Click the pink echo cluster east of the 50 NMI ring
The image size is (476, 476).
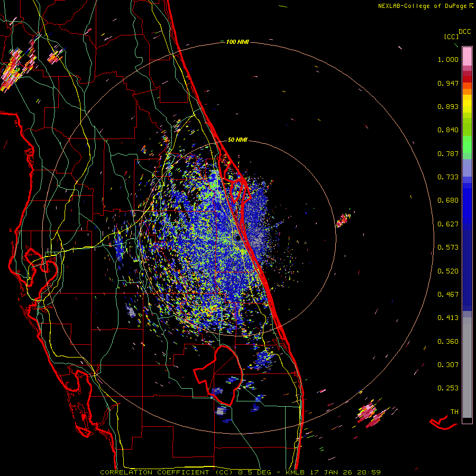(343, 220)
